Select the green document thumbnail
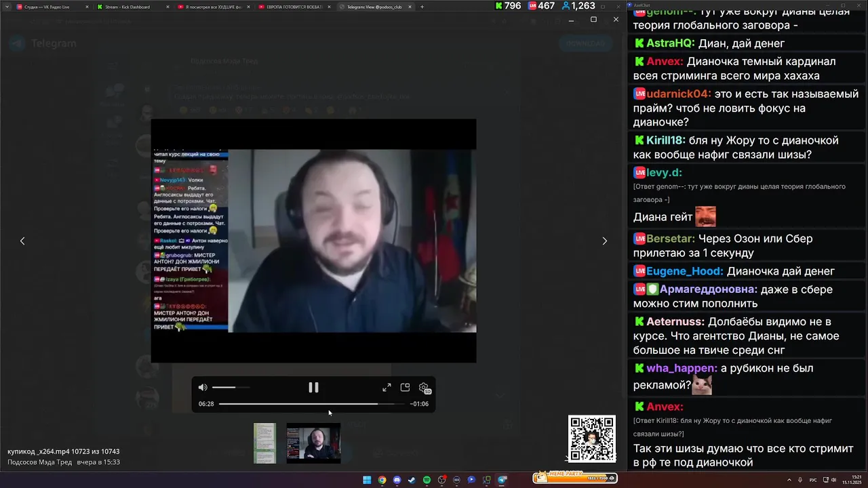Screen dimensions: 868x488 (x=264, y=443)
